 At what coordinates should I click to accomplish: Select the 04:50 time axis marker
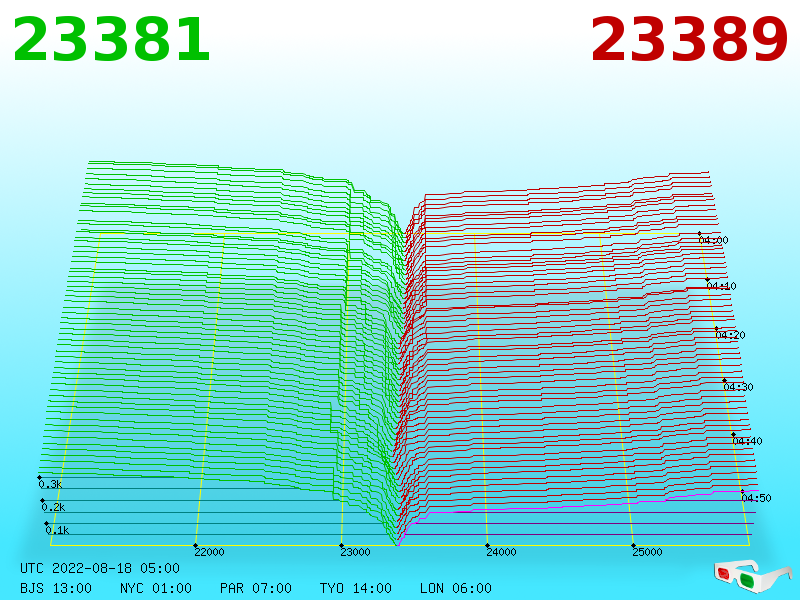coord(756,497)
